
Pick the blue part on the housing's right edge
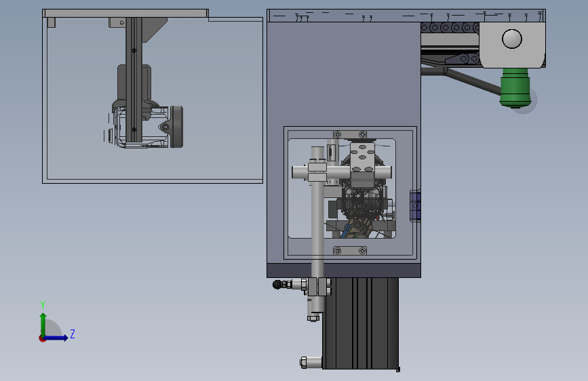click(415, 205)
